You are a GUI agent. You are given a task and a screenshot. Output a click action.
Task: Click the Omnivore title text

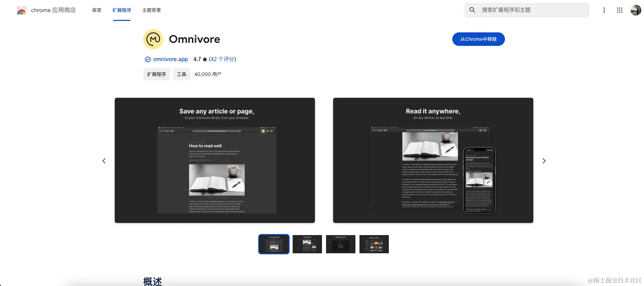194,39
